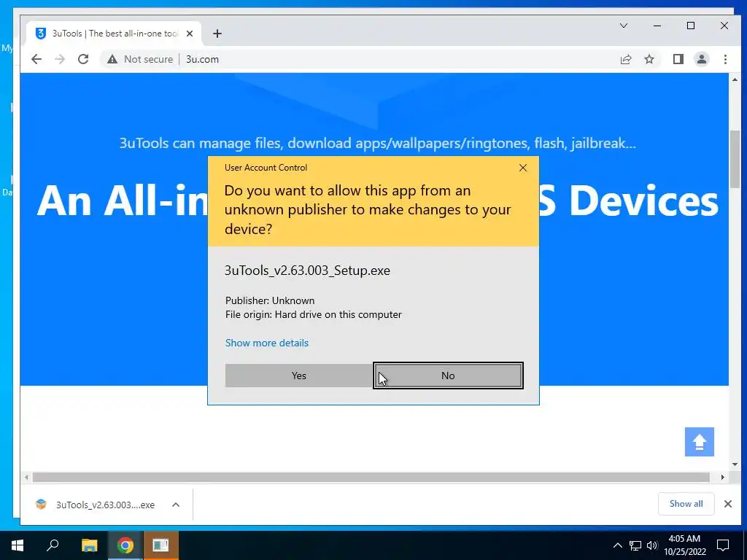
Task: Open the taskbar clock showing 4:05 AM
Action: [684, 545]
